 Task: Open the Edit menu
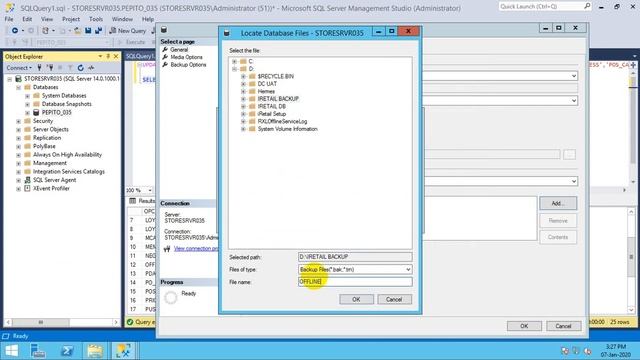tap(27, 19)
